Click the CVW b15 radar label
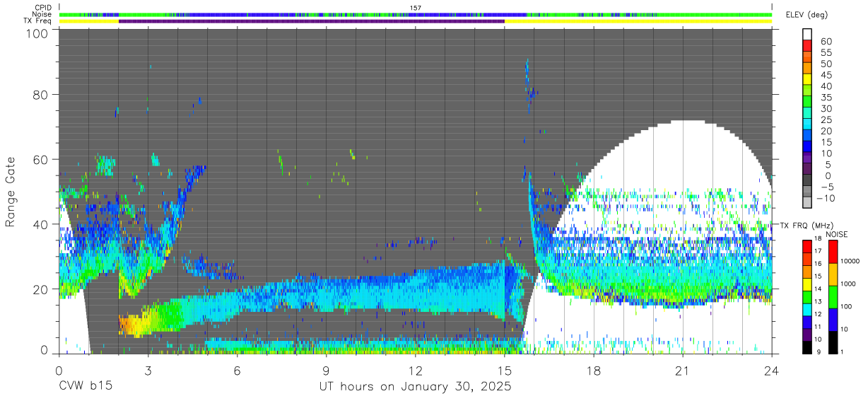 pyautogui.click(x=86, y=387)
